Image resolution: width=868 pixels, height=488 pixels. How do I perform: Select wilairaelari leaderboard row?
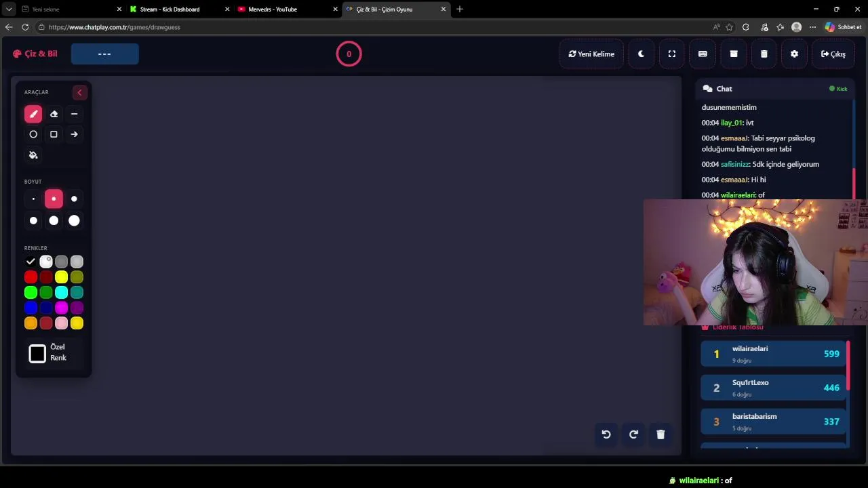(773, 354)
